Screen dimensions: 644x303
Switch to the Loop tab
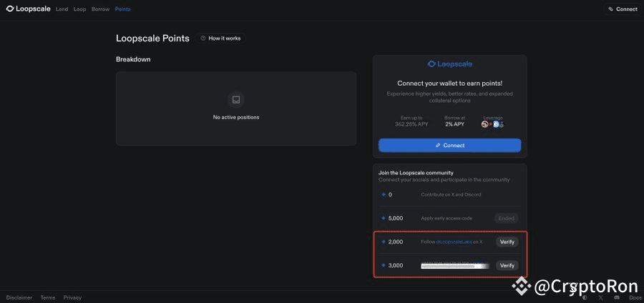pyautogui.click(x=79, y=9)
